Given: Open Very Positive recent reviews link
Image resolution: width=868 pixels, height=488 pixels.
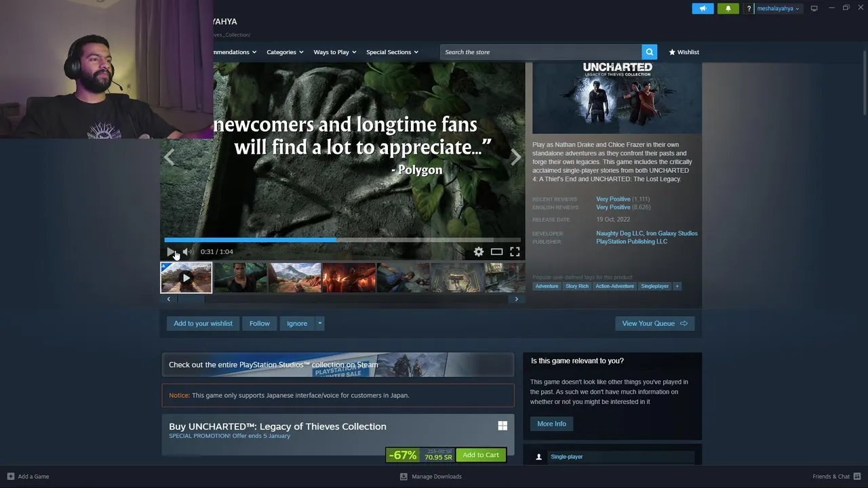Looking at the screenshot, I should click(613, 199).
